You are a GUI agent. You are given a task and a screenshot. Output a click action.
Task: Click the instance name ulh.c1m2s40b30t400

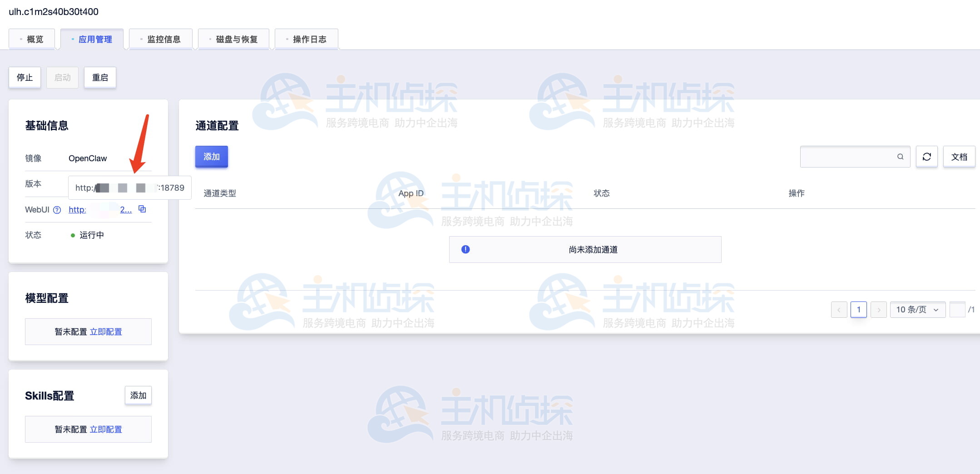point(54,12)
